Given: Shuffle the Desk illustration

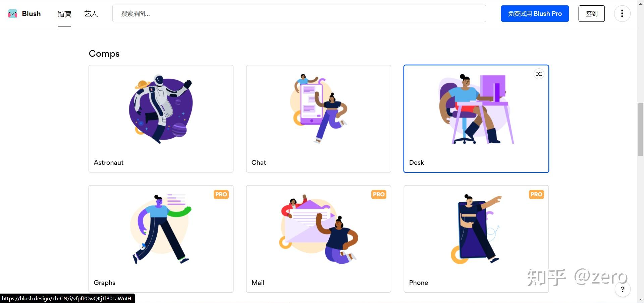Looking at the screenshot, I should pos(539,74).
